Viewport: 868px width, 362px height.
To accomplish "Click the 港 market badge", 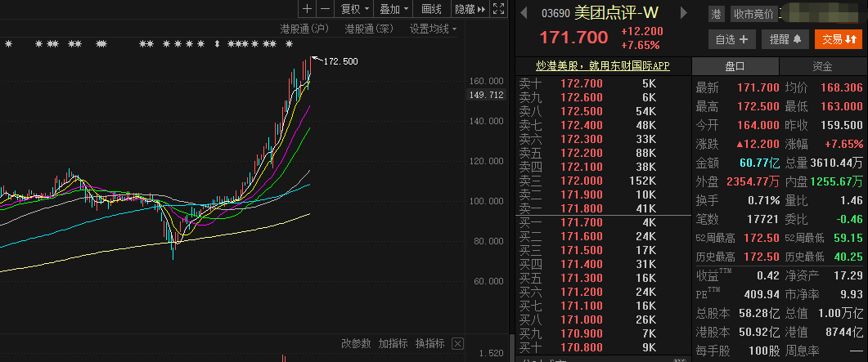I will tap(717, 14).
